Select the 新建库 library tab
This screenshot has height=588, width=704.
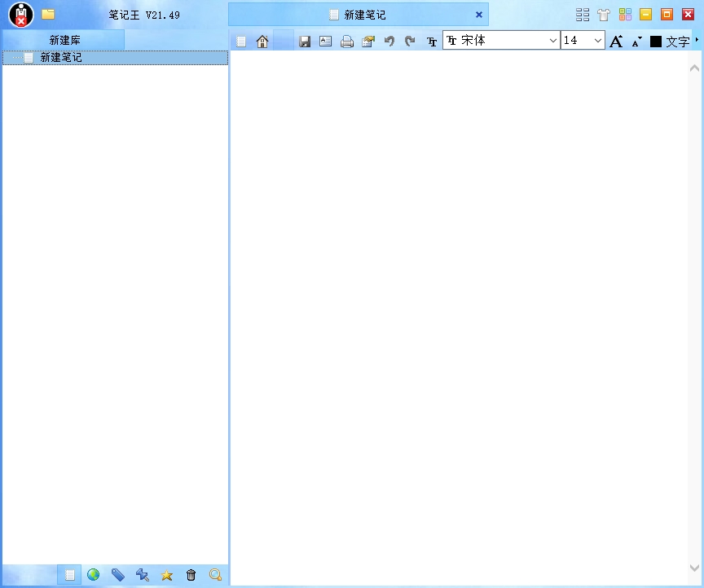64,40
